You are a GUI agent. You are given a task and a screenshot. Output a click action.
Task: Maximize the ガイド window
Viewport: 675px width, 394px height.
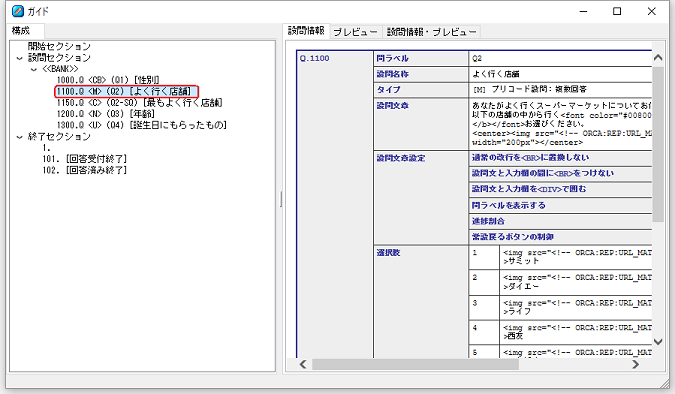click(617, 11)
